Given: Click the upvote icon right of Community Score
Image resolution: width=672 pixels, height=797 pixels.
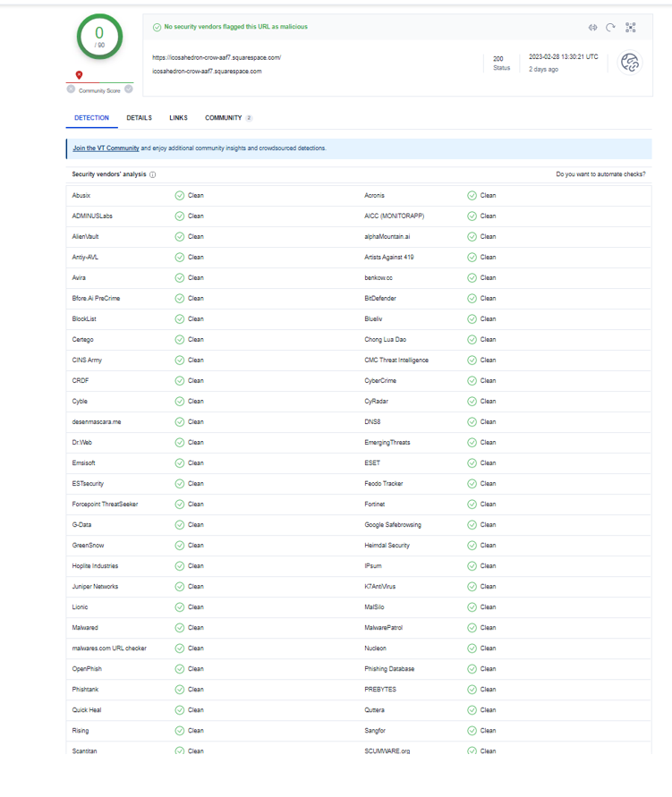Looking at the screenshot, I should click(x=129, y=89).
